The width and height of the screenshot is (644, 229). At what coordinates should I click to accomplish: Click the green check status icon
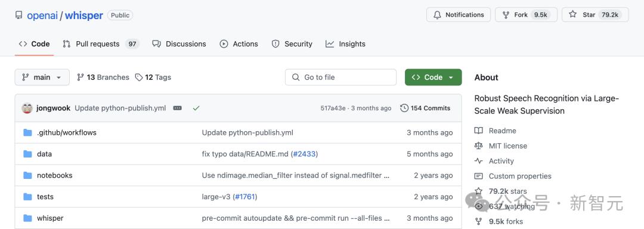pos(196,108)
